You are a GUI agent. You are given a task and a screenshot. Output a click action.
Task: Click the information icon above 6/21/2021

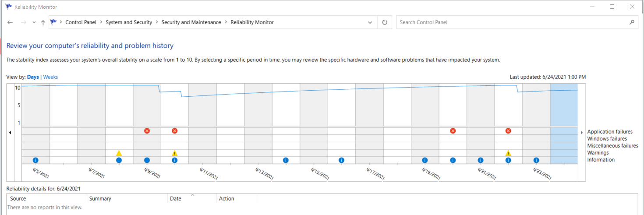tap(481, 160)
